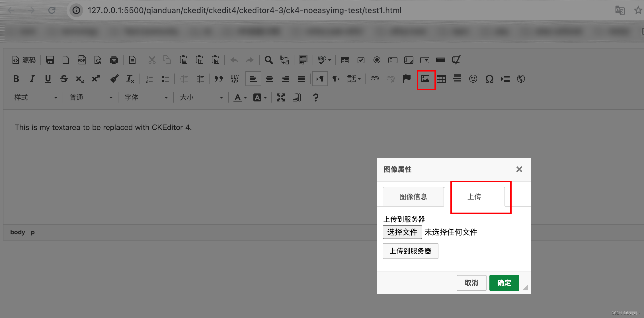Select the 上传 upload tab
The width and height of the screenshot is (644, 318).
[474, 197]
